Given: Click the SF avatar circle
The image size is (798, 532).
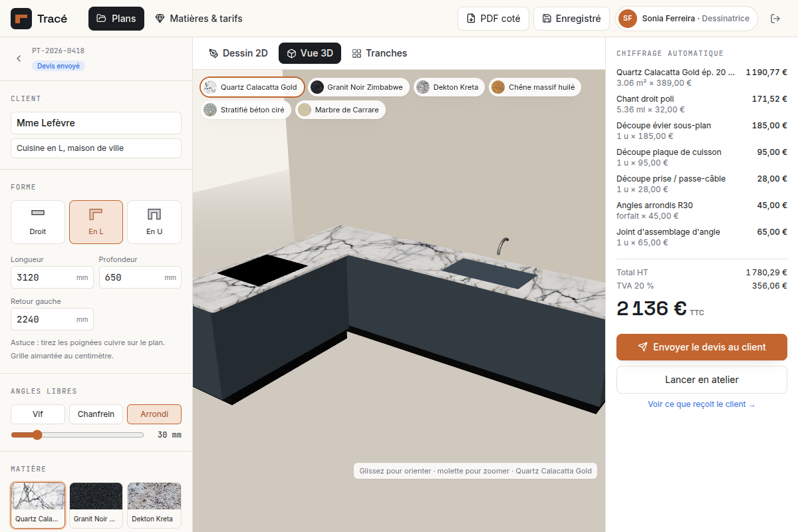Looking at the screenshot, I should point(628,19).
